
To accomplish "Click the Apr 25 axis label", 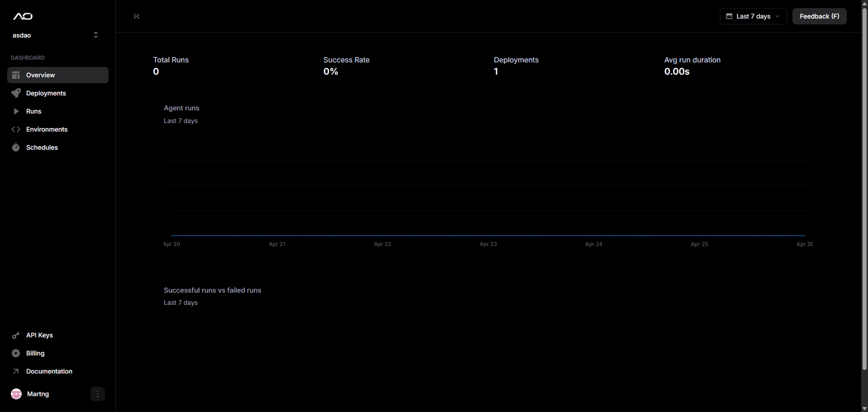I will coord(699,244).
